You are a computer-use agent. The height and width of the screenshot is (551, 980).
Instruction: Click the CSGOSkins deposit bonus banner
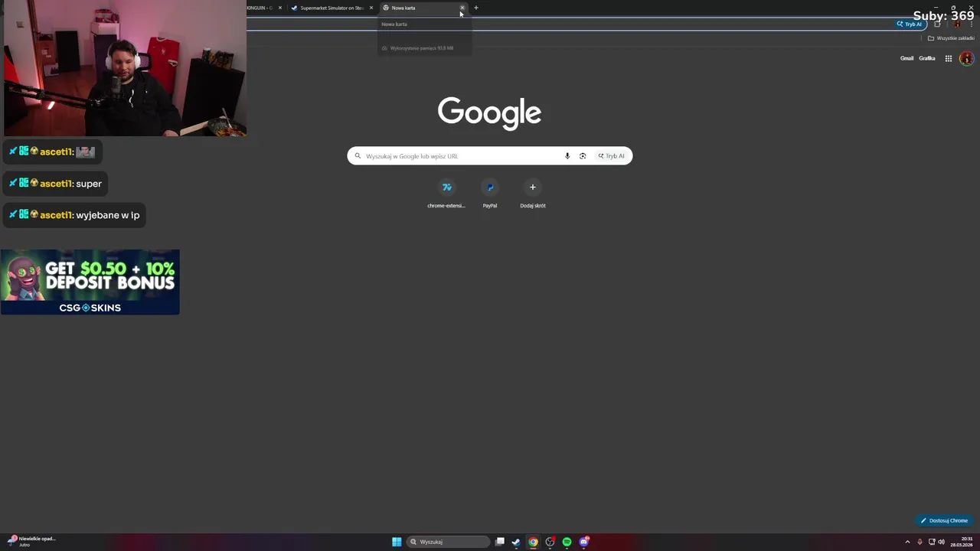[90, 282]
